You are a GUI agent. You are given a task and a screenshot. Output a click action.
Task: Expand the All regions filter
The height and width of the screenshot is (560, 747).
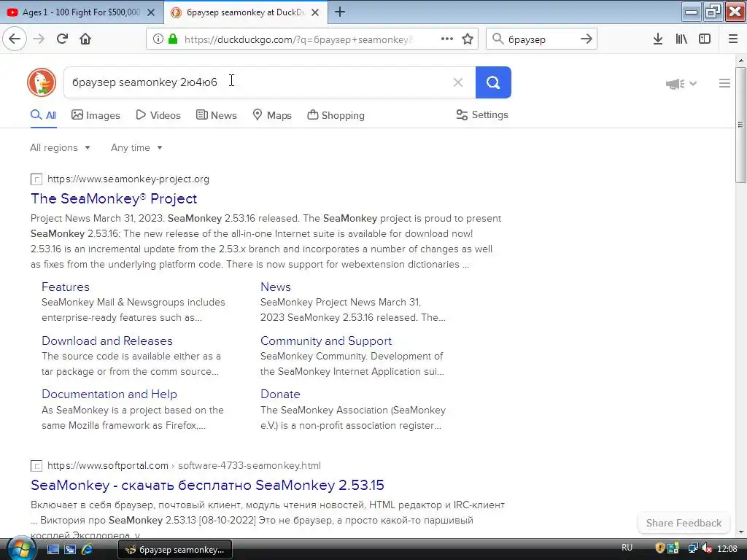coord(60,147)
